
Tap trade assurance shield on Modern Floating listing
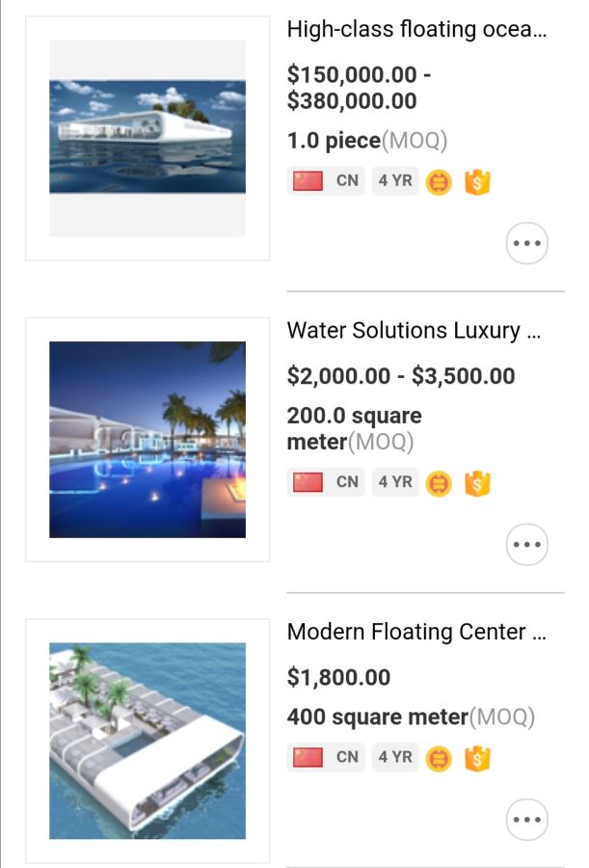[477, 758]
